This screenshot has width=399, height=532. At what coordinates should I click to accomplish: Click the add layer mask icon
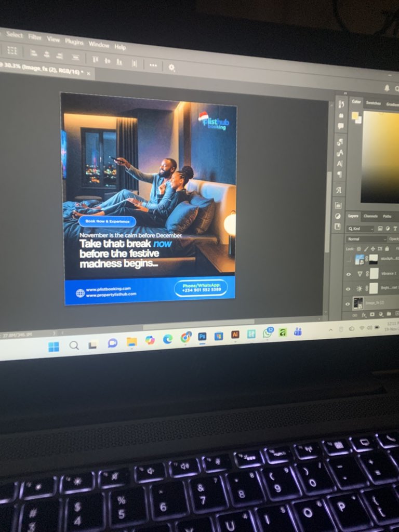click(x=372, y=314)
